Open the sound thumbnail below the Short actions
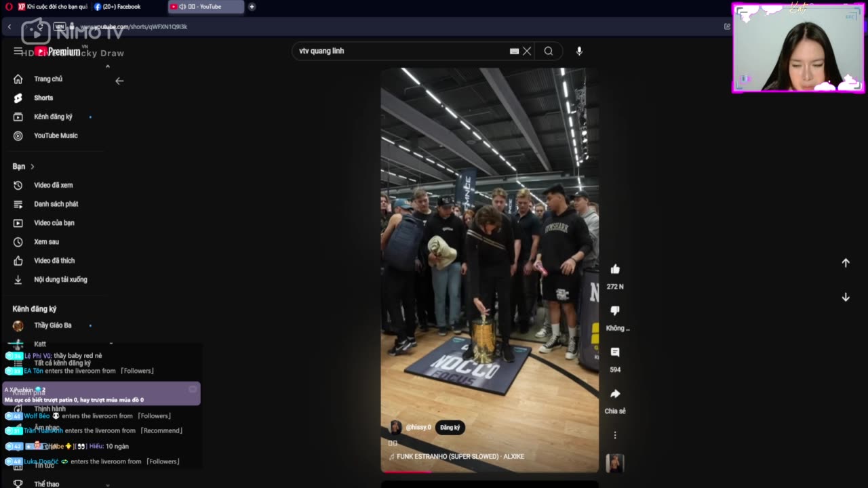This screenshot has height=488, width=868. 615,463
